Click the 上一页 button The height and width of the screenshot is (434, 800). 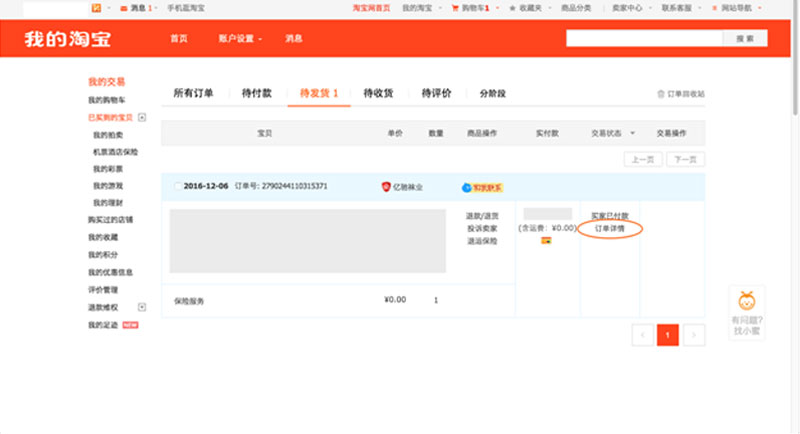click(x=643, y=160)
